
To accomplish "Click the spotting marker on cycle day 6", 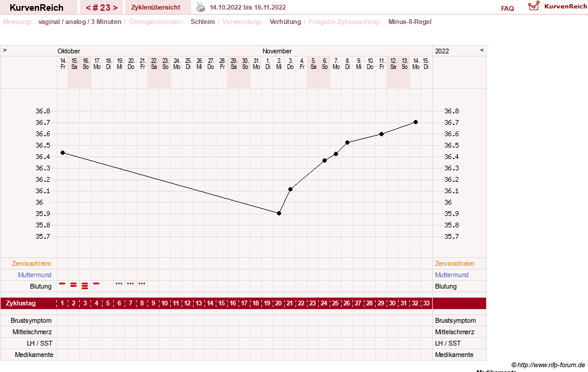I will pyautogui.click(x=119, y=283).
